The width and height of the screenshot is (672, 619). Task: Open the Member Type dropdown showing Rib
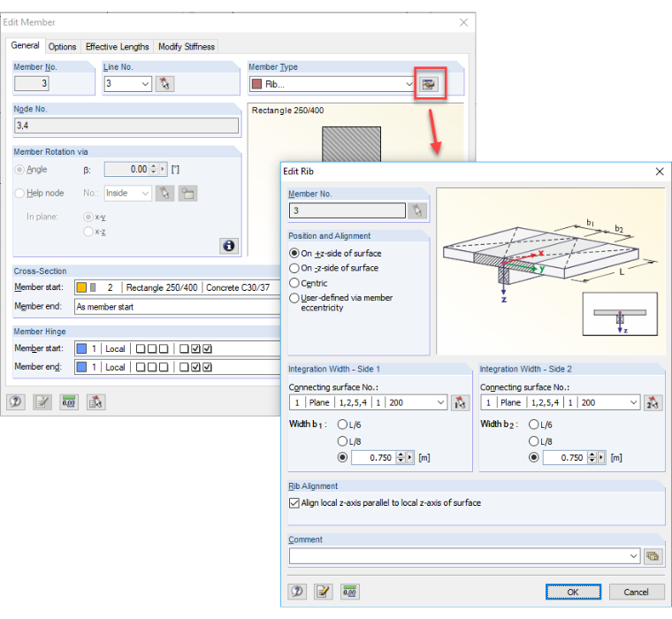coord(409,84)
